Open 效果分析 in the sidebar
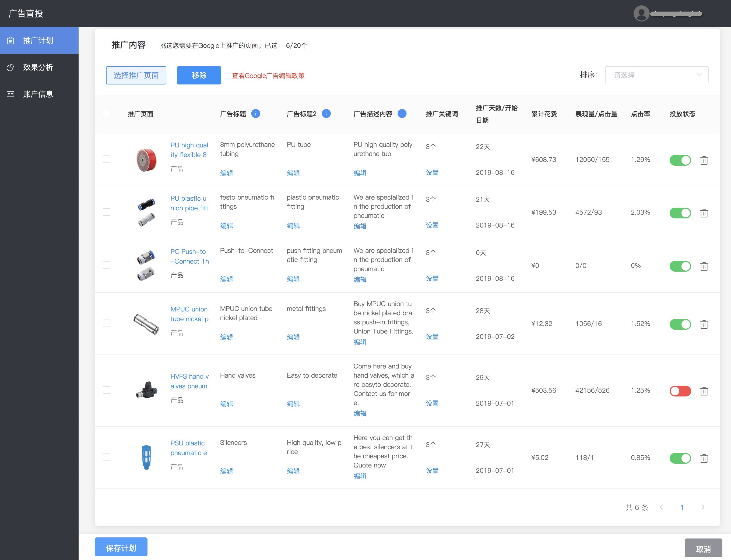The image size is (731, 560). [x=38, y=67]
